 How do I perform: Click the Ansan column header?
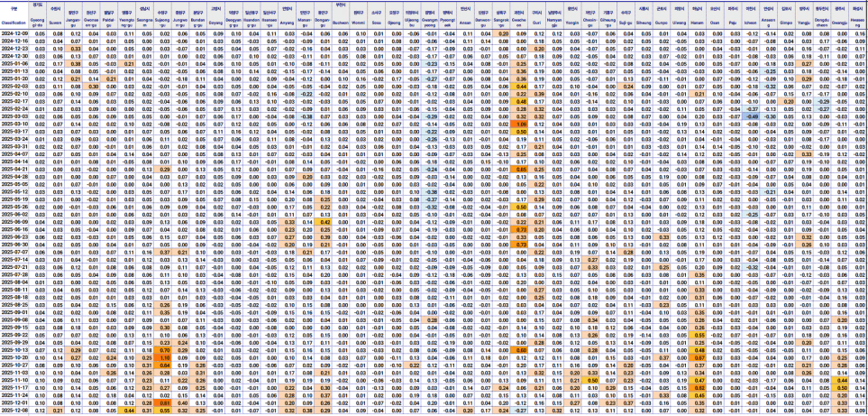point(467,16)
